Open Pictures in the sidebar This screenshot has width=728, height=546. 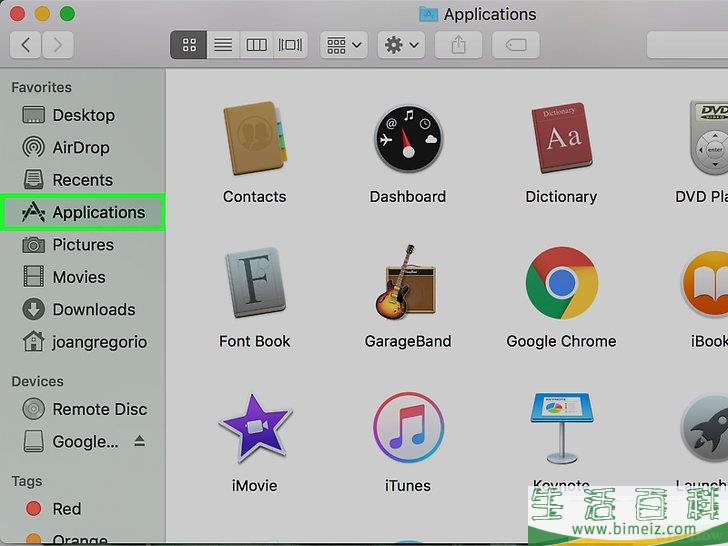[83, 245]
